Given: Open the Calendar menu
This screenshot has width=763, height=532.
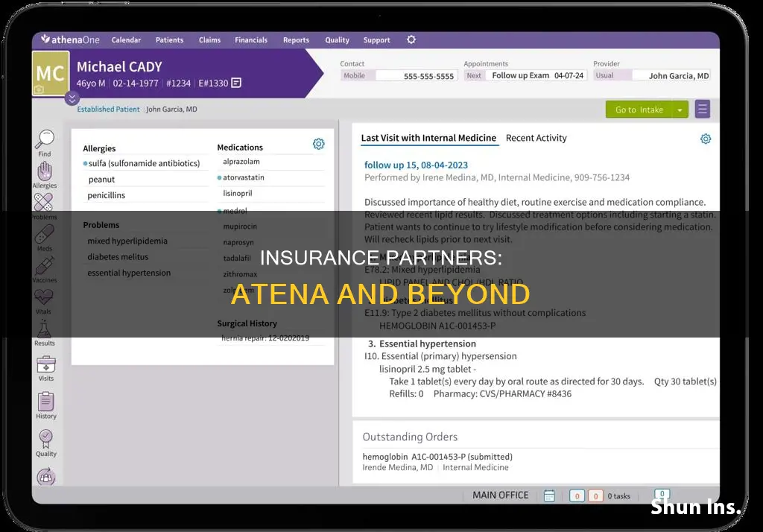Looking at the screenshot, I should pos(126,40).
